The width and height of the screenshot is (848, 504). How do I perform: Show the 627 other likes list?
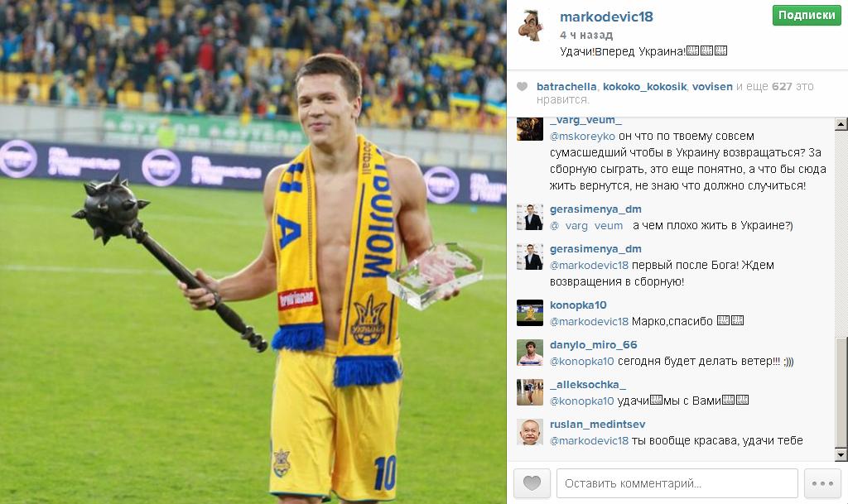click(782, 86)
